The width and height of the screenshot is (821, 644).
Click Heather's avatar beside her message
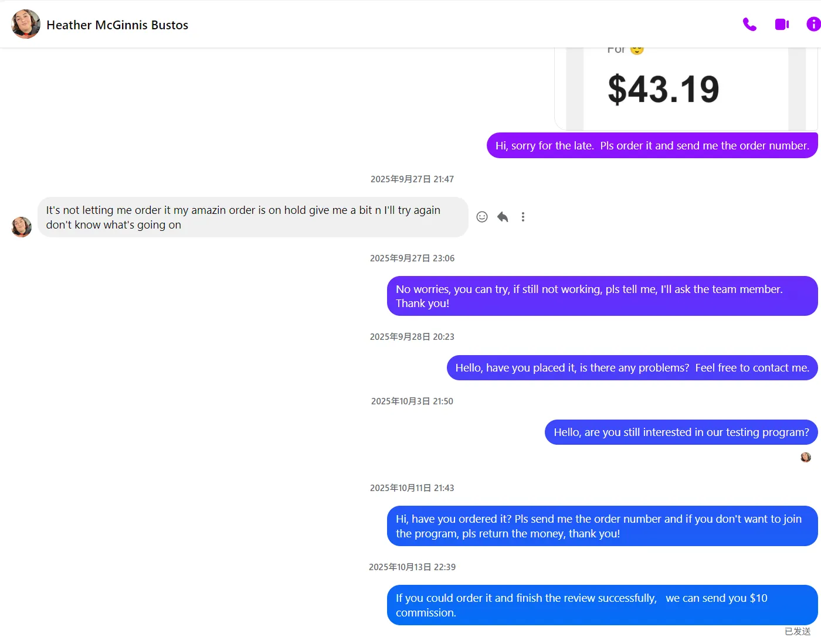coord(22,227)
